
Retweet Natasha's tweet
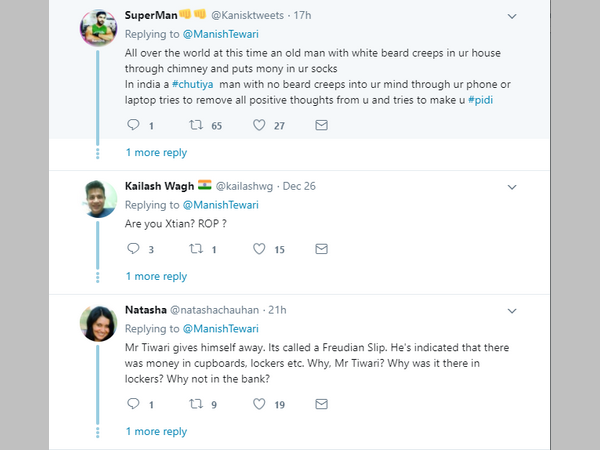click(x=195, y=404)
